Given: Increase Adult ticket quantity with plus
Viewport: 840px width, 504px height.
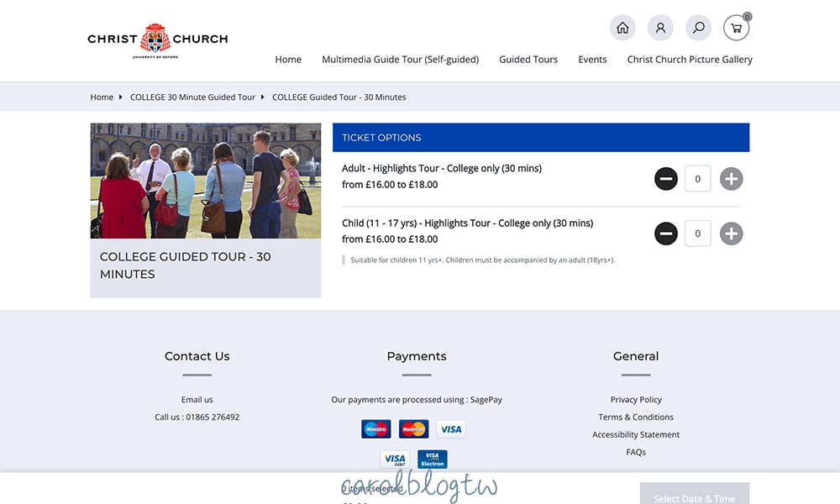Looking at the screenshot, I should click(x=732, y=179).
